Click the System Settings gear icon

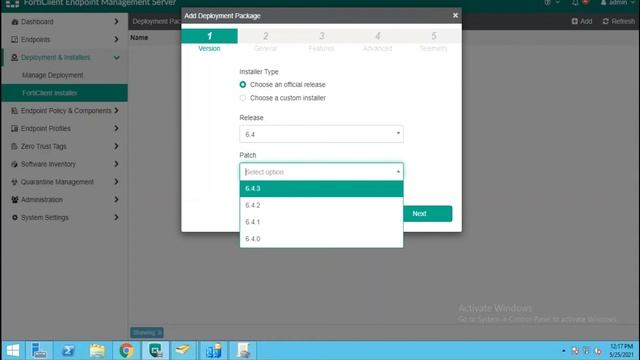pos(15,218)
